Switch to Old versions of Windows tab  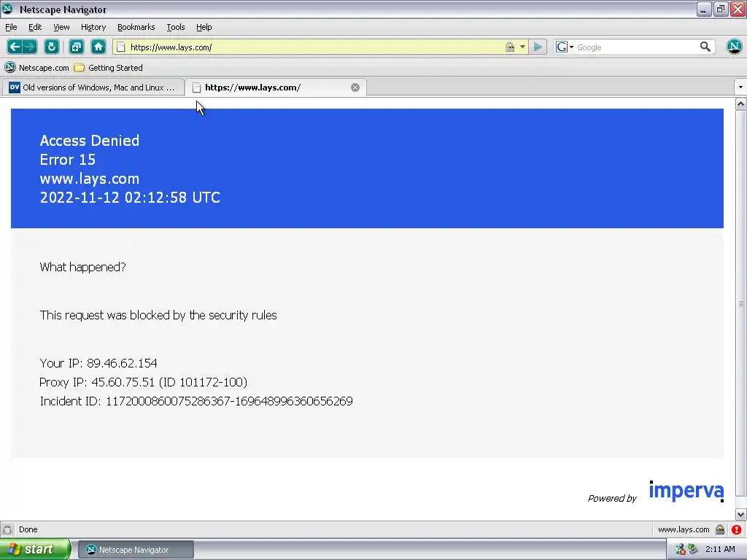(x=93, y=87)
